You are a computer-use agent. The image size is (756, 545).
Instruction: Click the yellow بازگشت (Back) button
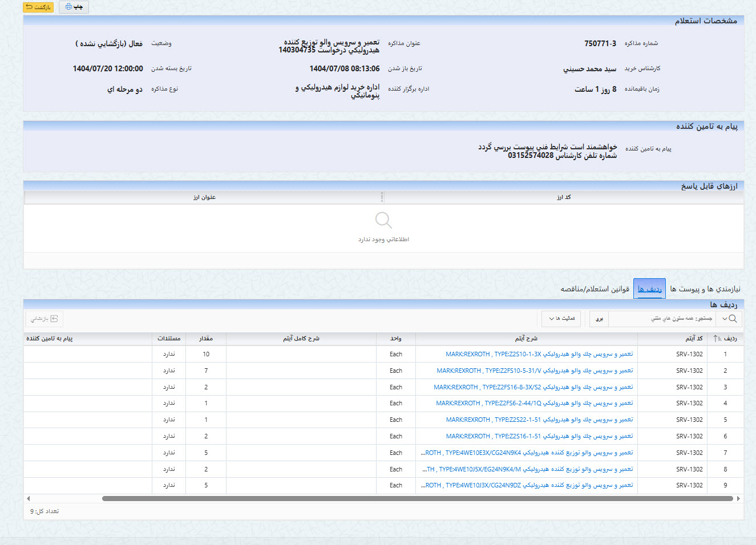tap(38, 7)
